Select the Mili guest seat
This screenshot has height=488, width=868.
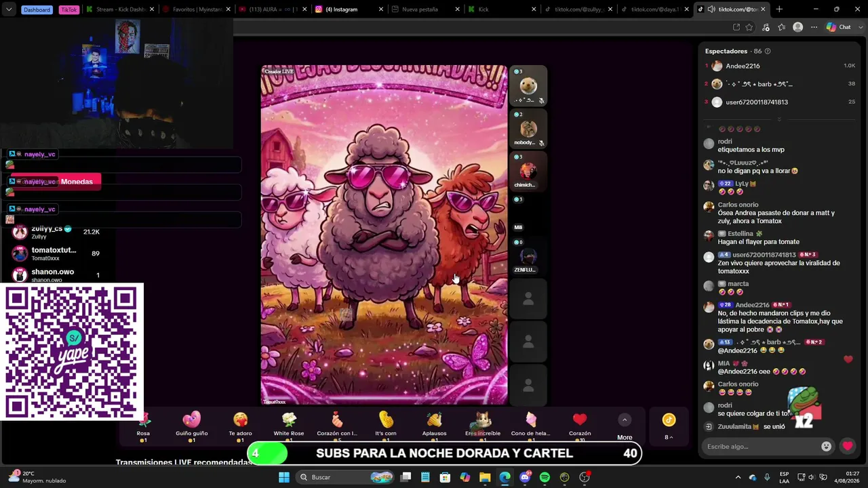(528, 214)
